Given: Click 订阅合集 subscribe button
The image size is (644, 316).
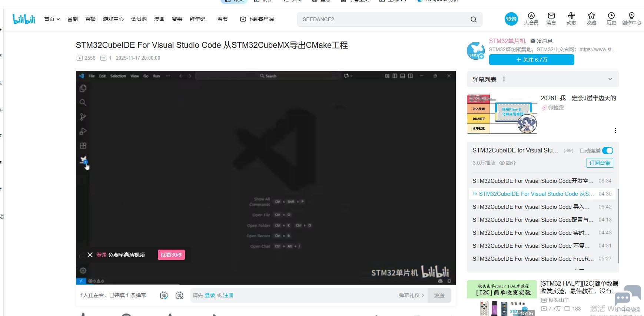Looking at the screenshot, I should [x=600, y=163].
